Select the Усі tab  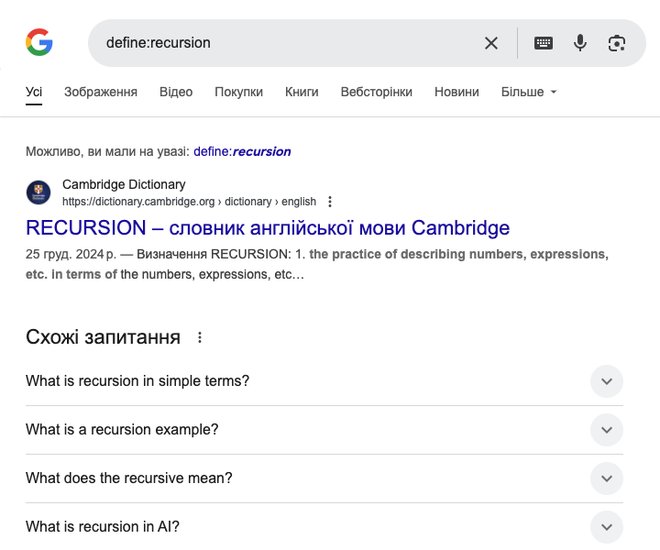34,92
